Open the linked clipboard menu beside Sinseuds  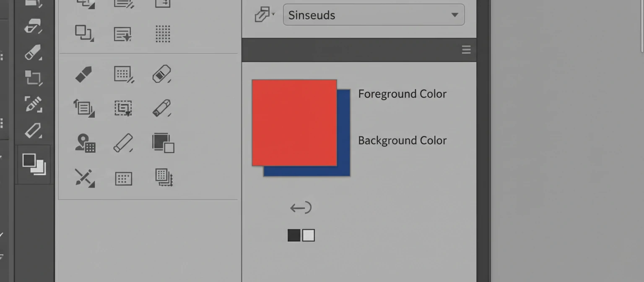tap(262, 14)
